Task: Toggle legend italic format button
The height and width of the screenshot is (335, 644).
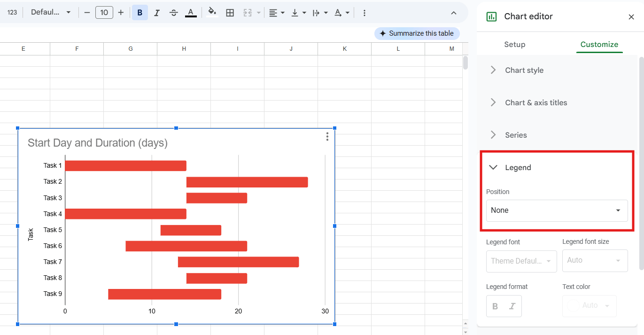Action: (x=512, y=306)
